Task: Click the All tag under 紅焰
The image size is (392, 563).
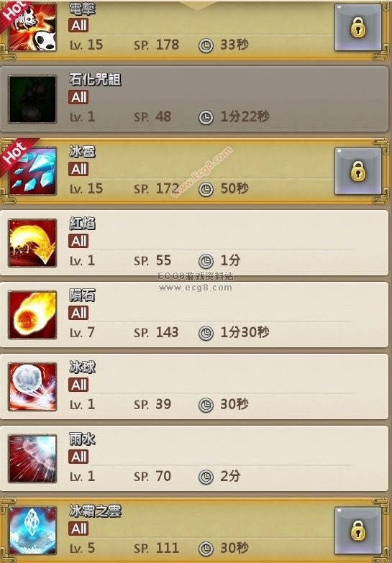Action: point(78,241)
